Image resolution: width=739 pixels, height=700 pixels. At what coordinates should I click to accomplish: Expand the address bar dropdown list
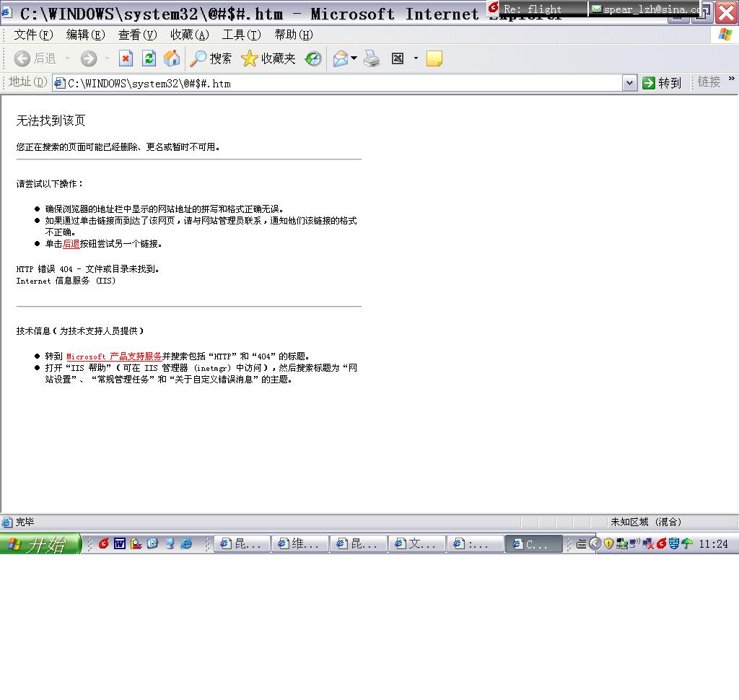tap(629, 84)
